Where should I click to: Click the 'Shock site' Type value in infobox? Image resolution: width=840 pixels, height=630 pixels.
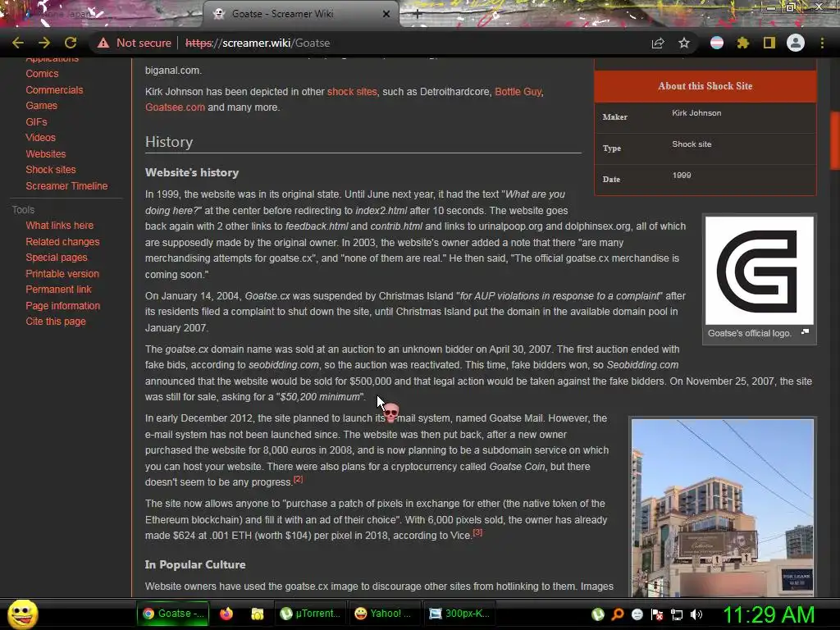[x=692, y=144]
